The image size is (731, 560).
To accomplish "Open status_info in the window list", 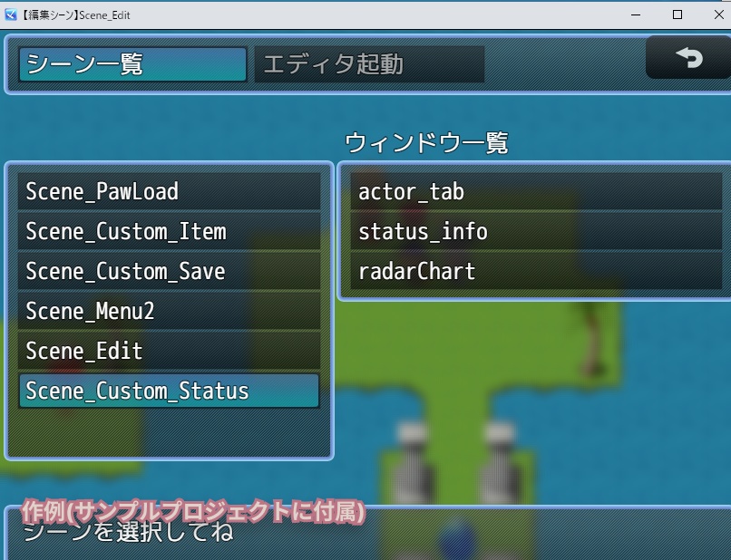I will point(533,231).
